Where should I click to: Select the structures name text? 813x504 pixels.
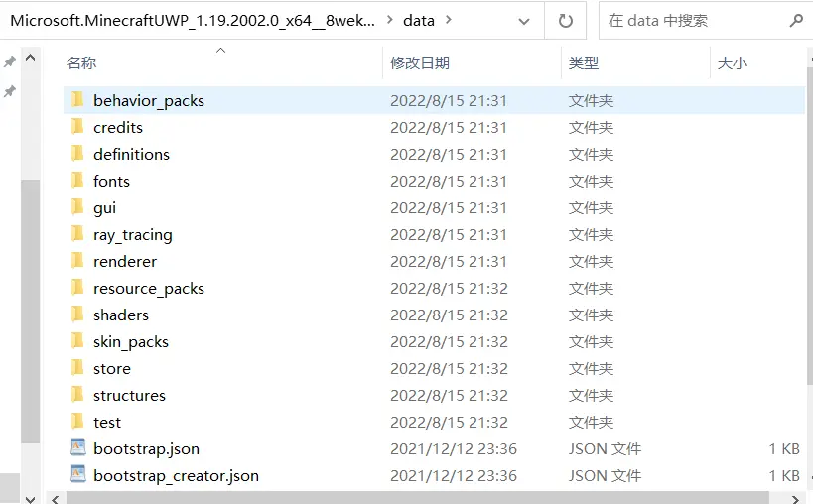click(129, 396)
